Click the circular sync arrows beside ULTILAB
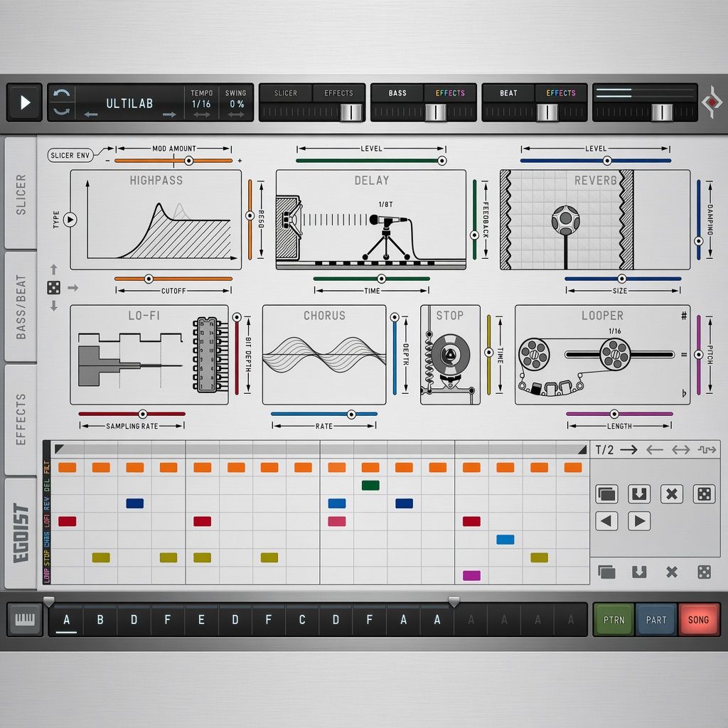The width and height of the screenshot is (728, 728). (x=61, y=102)
